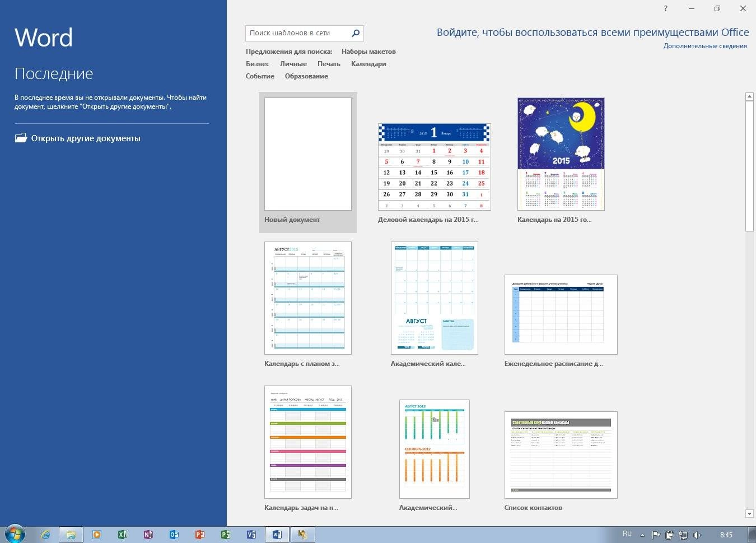
Task: Select suggested search 'Личные'
Action: point(293,64)
